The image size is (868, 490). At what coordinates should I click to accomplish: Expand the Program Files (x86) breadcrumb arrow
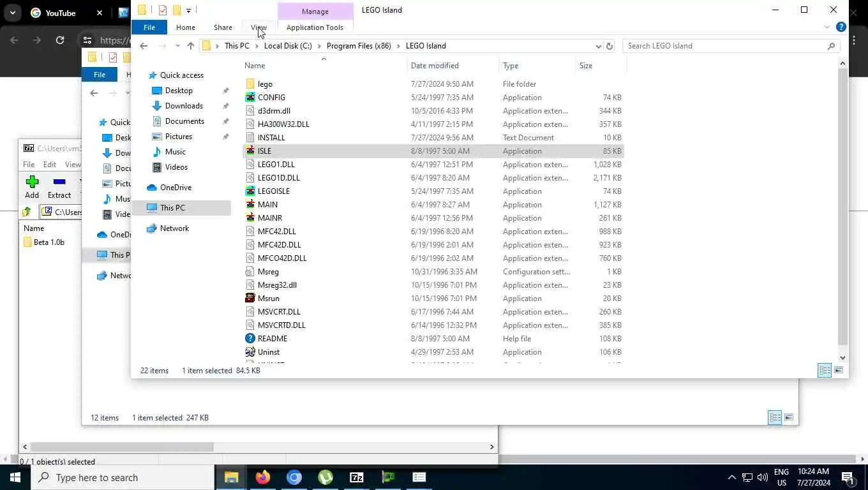coord(398,46)
